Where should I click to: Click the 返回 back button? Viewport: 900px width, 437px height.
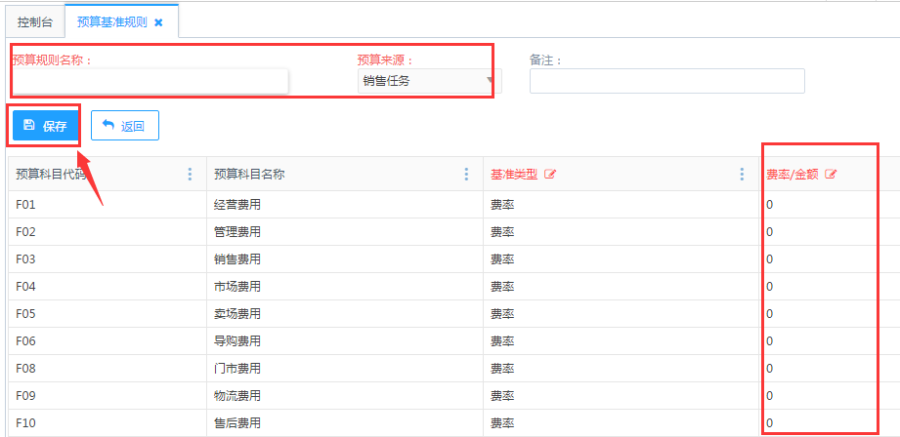(124, 126)
